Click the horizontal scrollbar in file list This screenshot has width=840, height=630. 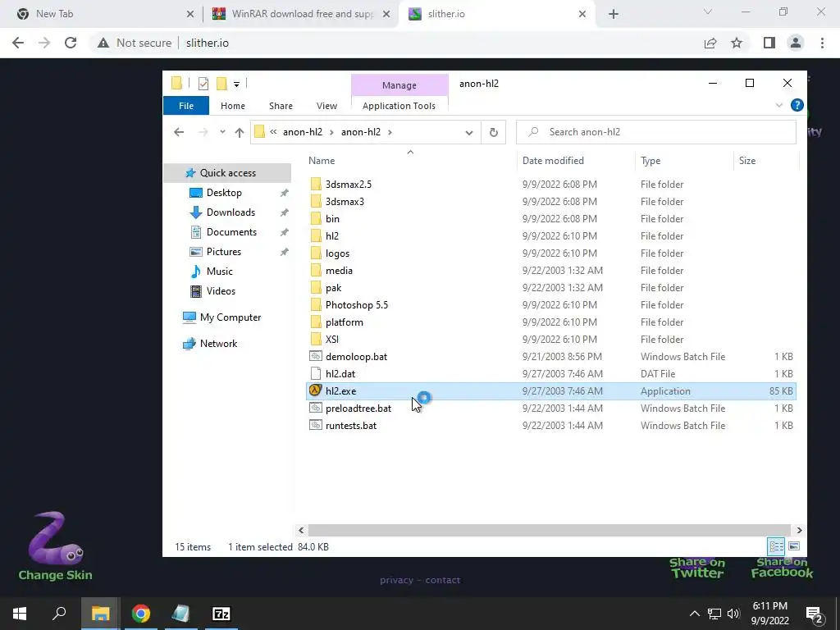[x=549, y=530]
